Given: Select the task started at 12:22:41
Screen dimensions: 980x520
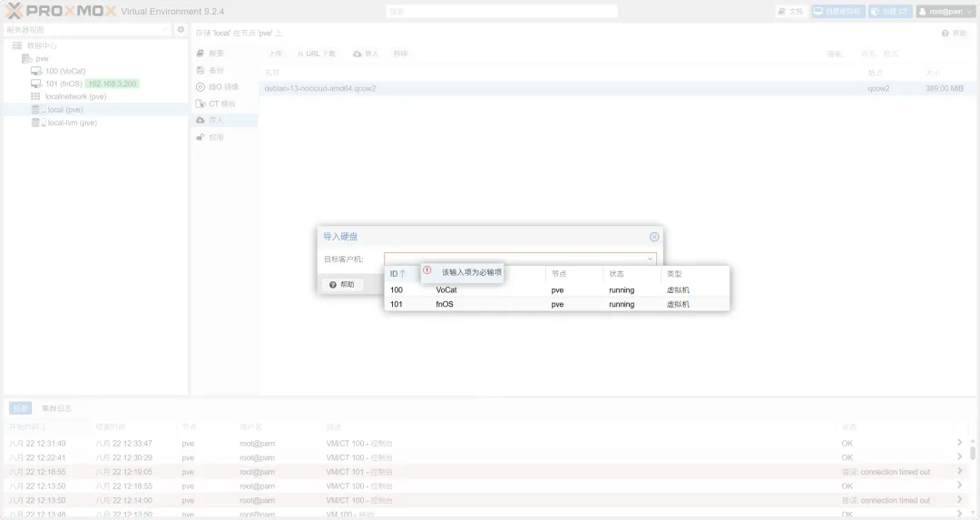Looking at the screenshot, I should (485, 457).
